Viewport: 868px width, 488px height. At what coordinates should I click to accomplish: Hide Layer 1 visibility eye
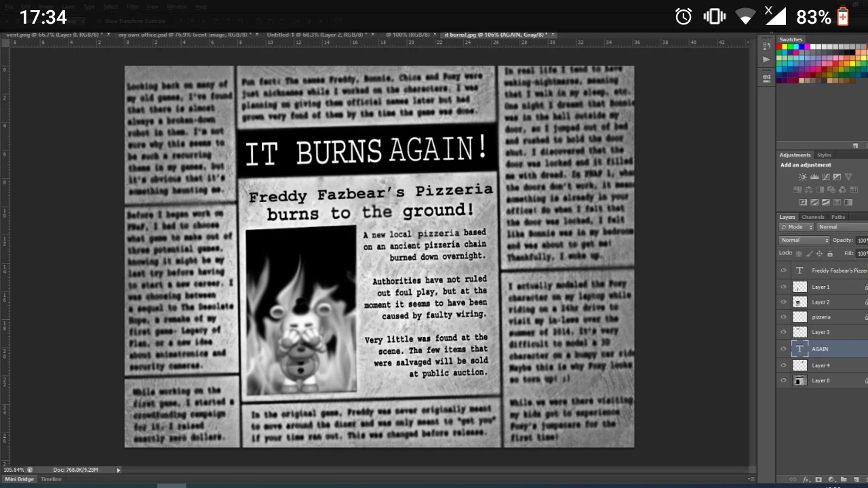(x=783, y=287)
